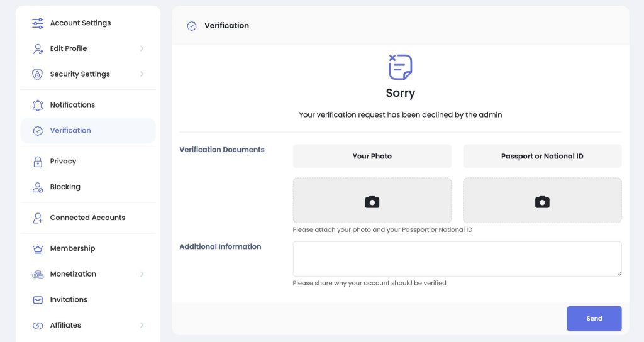Go to Connected Accounts section

[x=88, y=218]
